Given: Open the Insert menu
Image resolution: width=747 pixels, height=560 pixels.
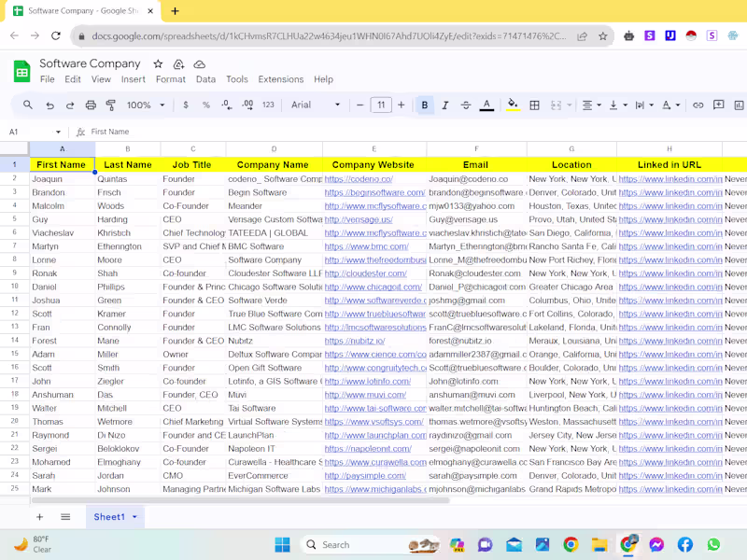Looking at the screenshot, I should click(133, 79).
